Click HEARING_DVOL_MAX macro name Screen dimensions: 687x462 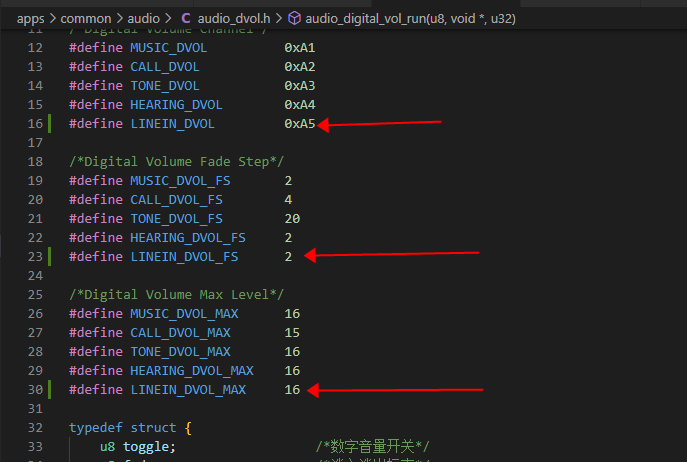pos(192,371)
